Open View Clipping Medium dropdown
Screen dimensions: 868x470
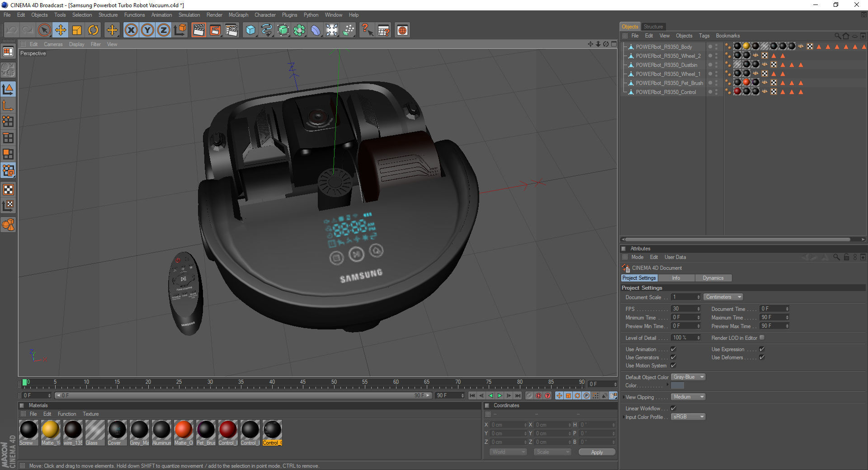coord(688,397)
